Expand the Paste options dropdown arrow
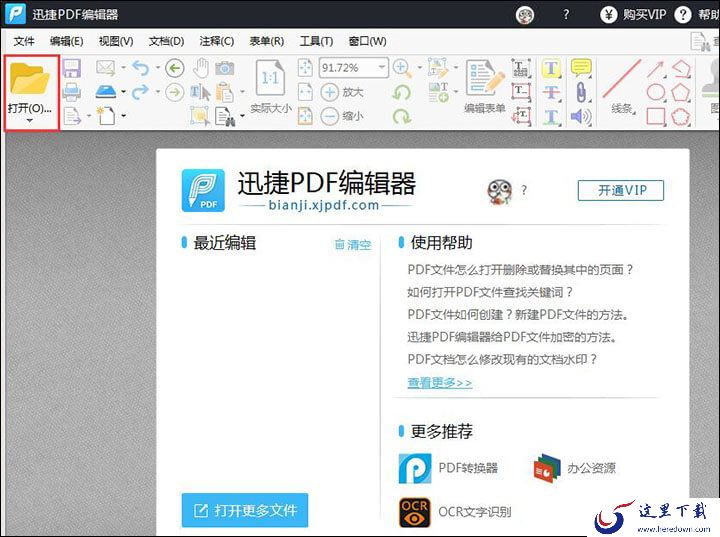 (242, 92)
